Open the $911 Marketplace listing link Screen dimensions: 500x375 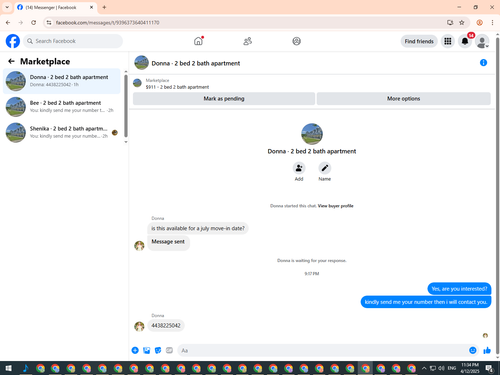[x=177, y=87]
